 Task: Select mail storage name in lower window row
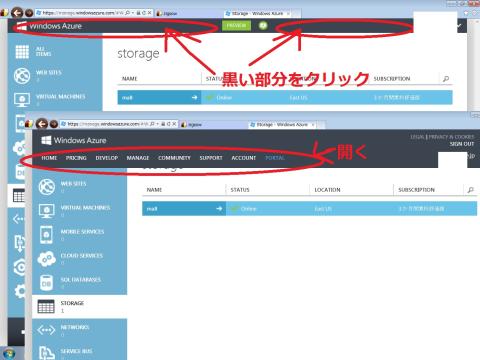click(x=152, y=209)
